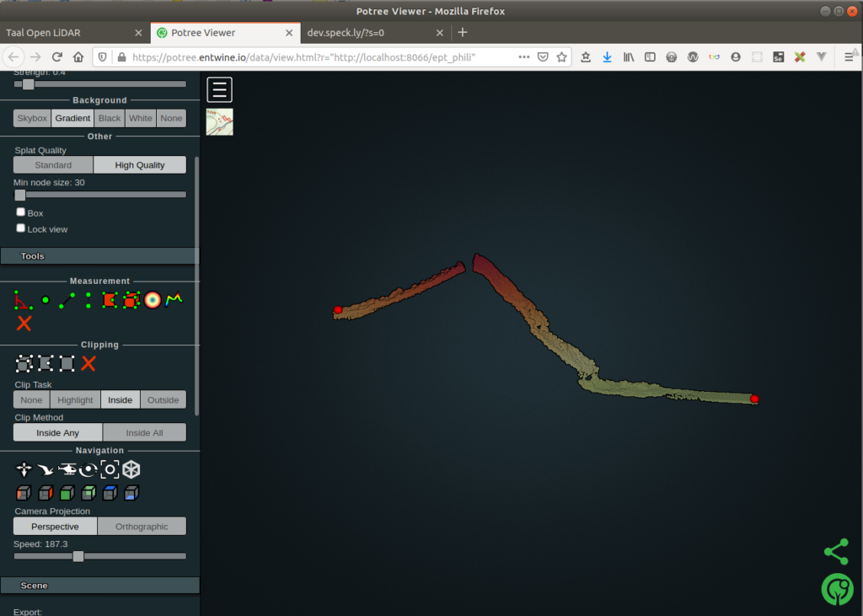The height and width of the screenshot is (616, 863).
Task: Close the dev.speck.ly tab
Action: [x=439, y=33]
